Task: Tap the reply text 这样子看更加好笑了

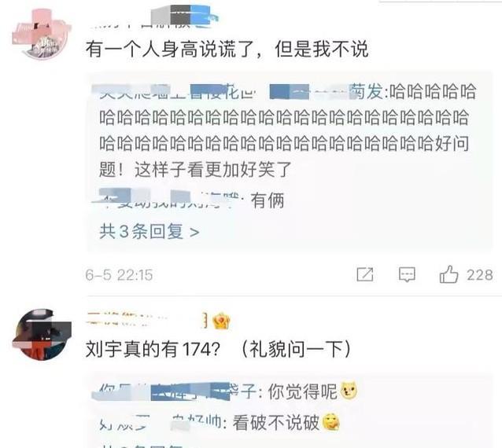Action: (x=212, y=170)
